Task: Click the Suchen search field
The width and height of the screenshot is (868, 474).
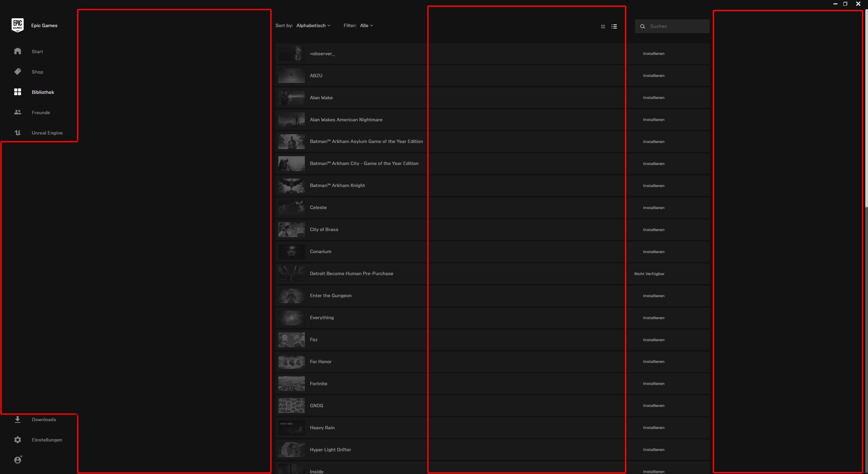Action: [672, 26]
